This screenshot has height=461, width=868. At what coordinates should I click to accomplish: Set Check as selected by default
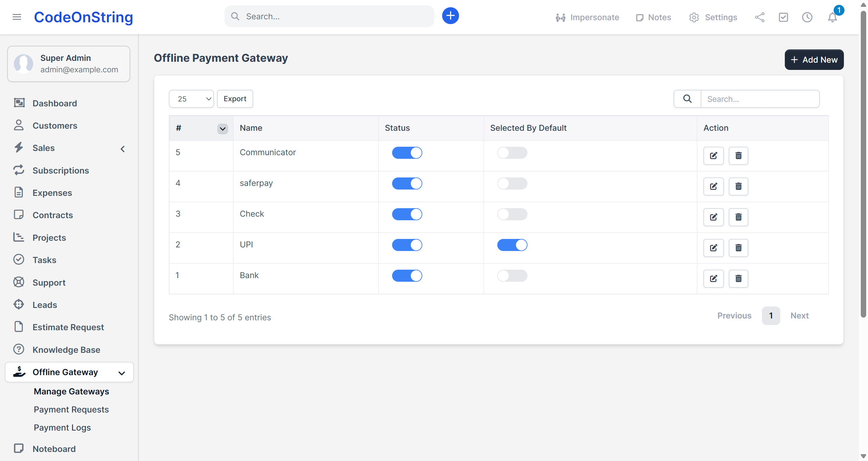(512, 214)
